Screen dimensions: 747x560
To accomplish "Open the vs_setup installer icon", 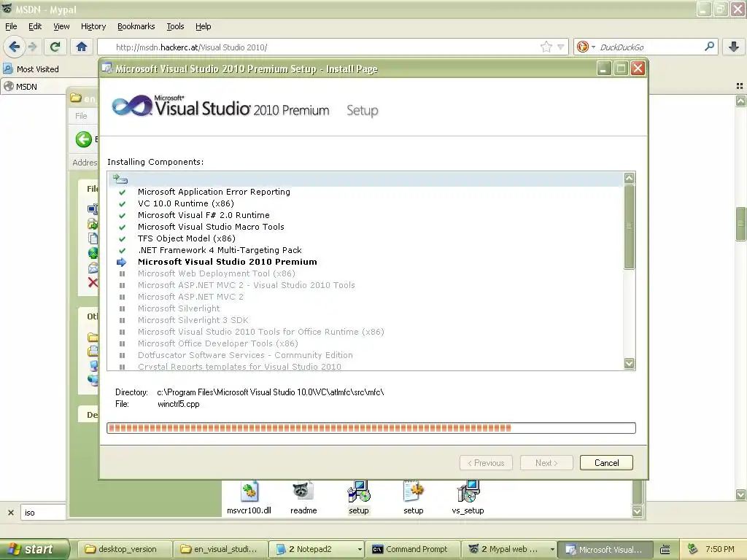I will pyautogui.click(x=468, y=491).
